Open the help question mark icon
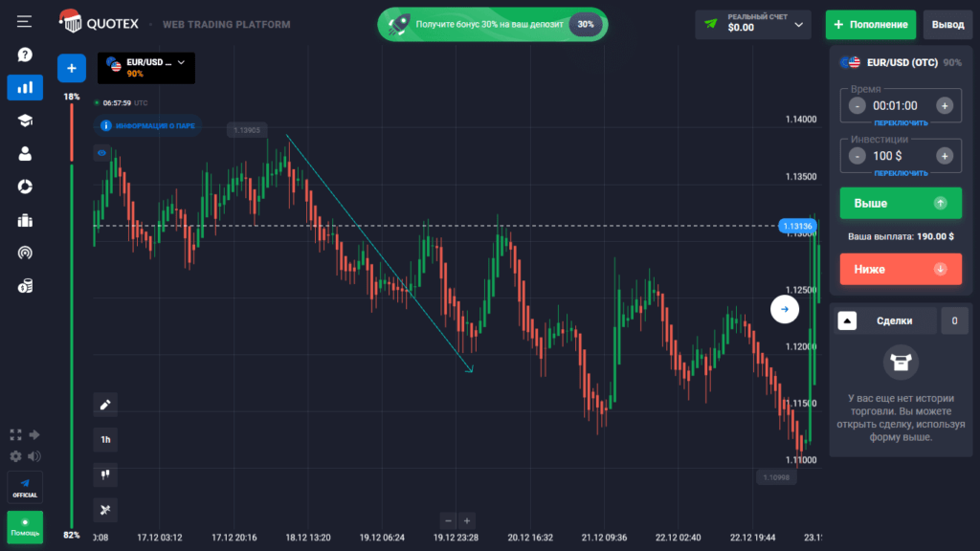Screen dimensions: 980x551 pos(25,55)
